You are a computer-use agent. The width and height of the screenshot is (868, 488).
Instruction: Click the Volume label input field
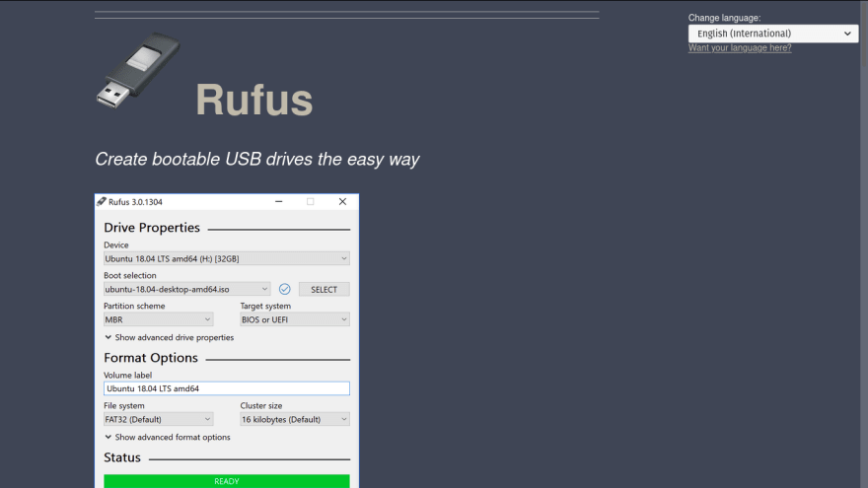tap(227, 388)
